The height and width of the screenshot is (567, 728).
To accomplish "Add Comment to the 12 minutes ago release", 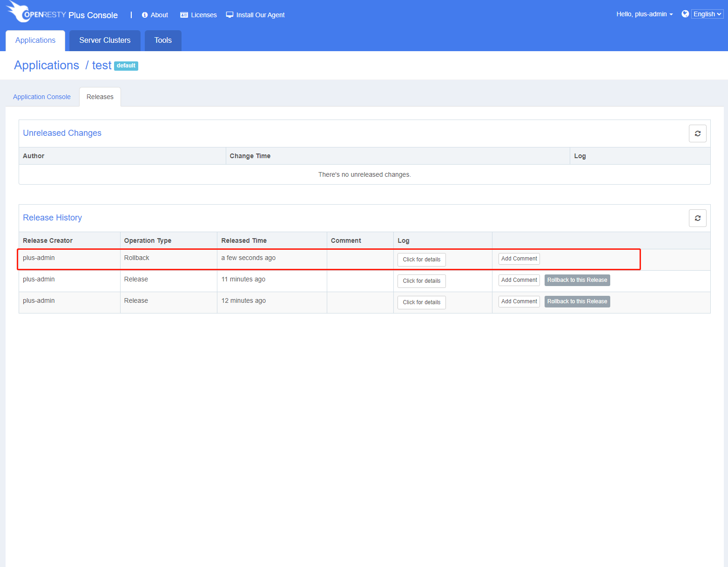I will [x=519, y=301].
